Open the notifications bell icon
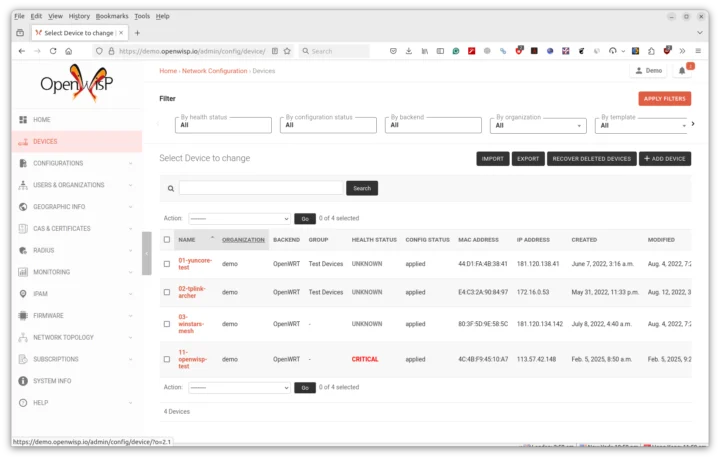 [x=682, y=71]
